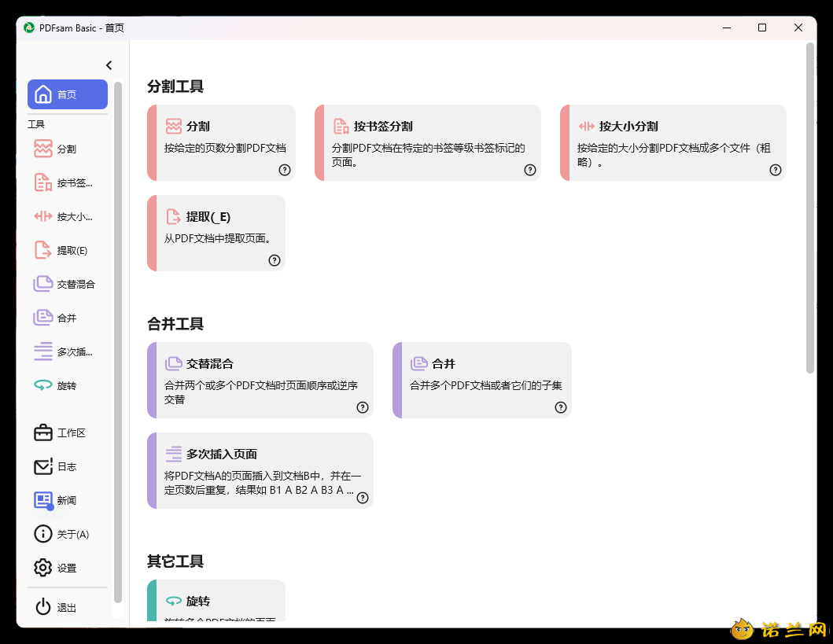Screen dimensions: 833x644
Task: Click help icon on 交替混合 card
Action: (363, 407)
